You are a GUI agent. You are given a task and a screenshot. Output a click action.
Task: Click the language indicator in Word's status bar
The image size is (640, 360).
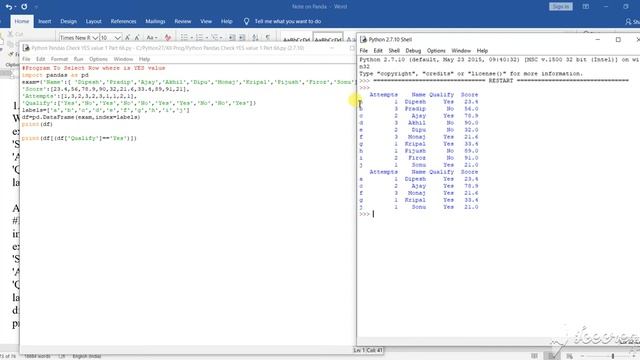point(87,356)
